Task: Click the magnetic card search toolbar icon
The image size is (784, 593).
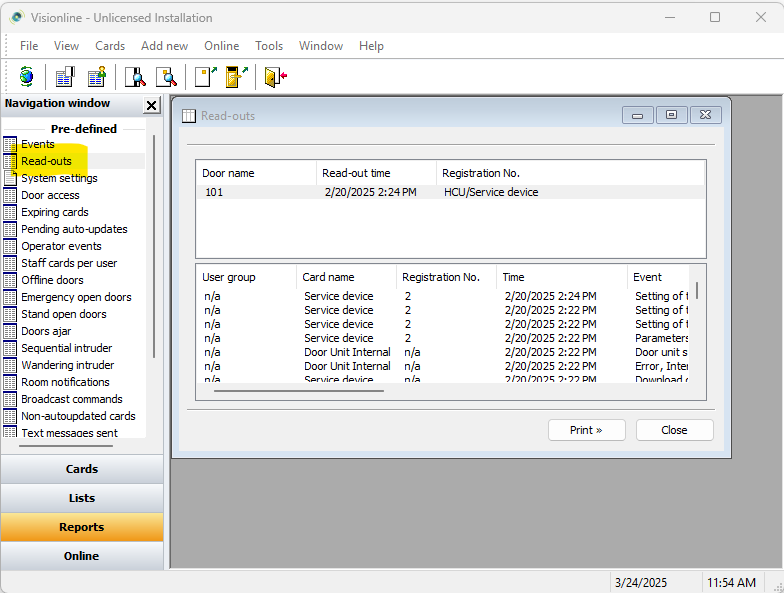Action: [135, 77]
